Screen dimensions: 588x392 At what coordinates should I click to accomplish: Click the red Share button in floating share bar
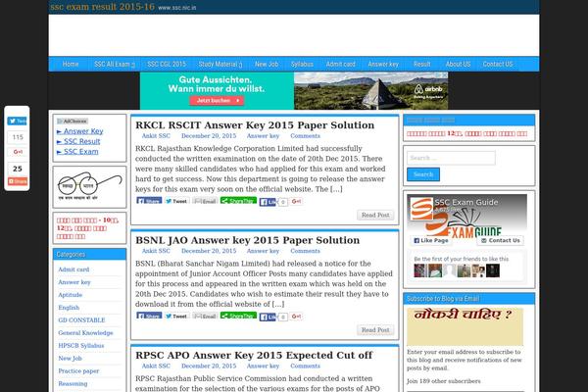coord(18,181)
